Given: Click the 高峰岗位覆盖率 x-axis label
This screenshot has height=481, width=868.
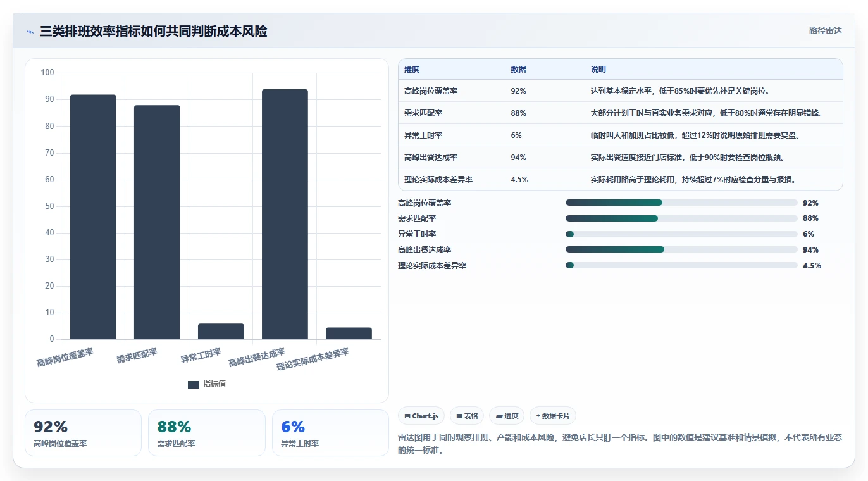Looking at the screenshot, I should 65,358.
